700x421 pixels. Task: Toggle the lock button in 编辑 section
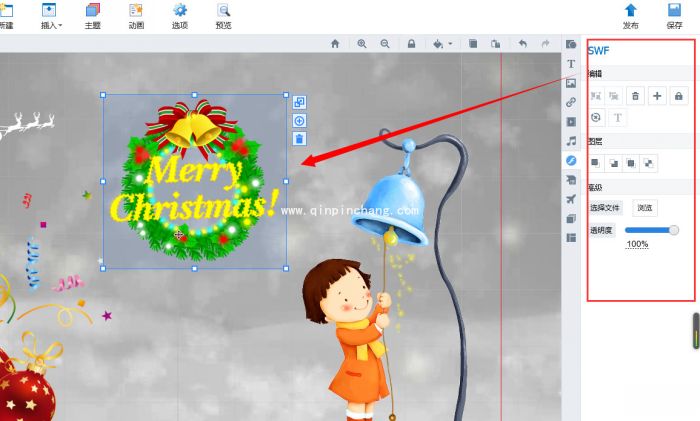679,96
